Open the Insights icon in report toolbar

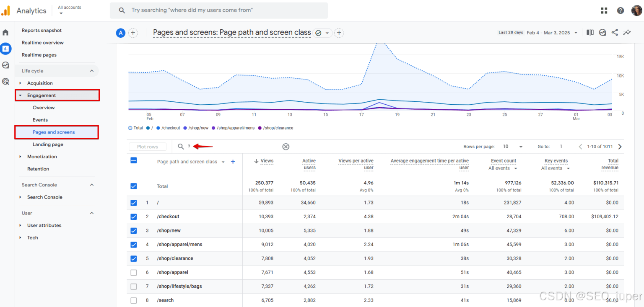coord(602,32)
